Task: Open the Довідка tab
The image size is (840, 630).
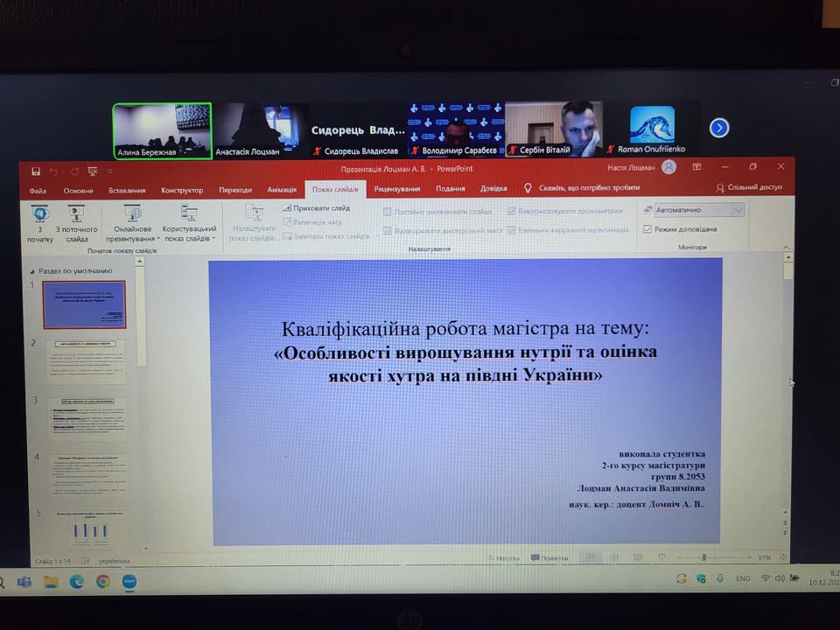Action: tap(493, 188)
